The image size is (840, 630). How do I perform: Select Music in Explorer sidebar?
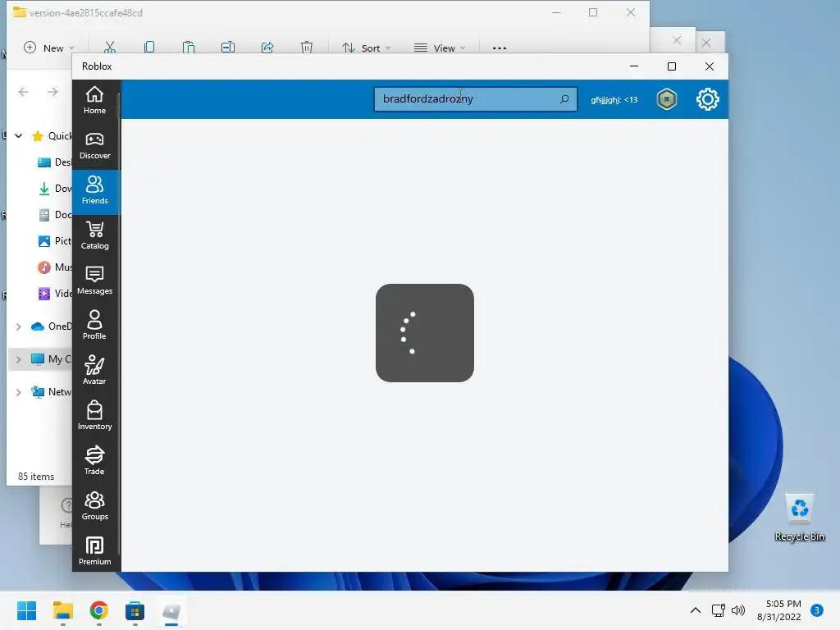point(55,267)
